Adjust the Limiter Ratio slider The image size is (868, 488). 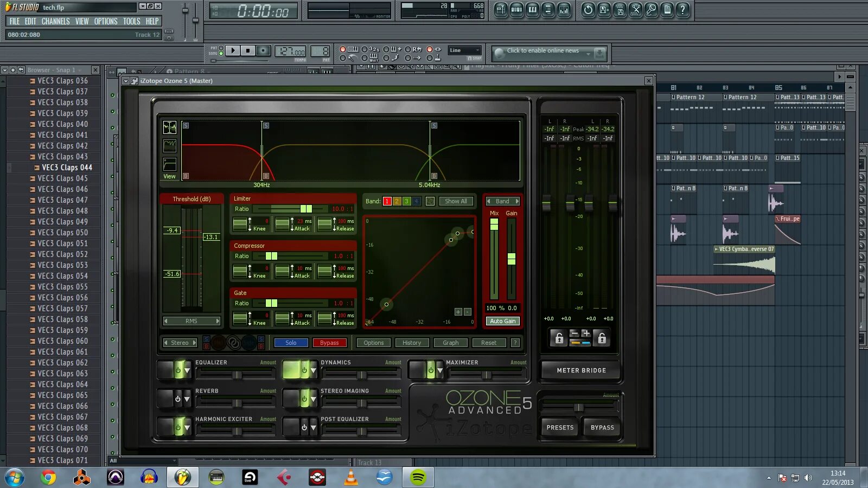tap(291, 209)
